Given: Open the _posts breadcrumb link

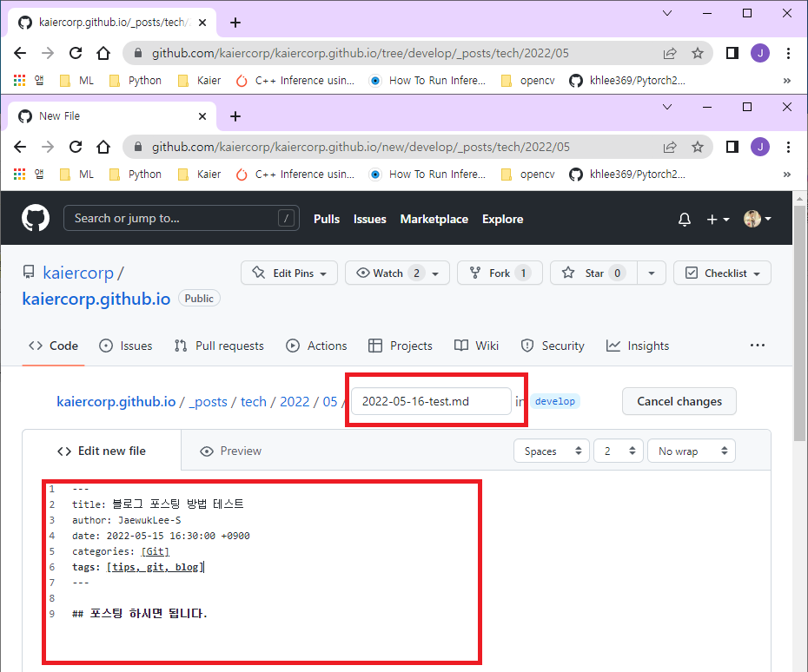Looking at the screenshot, I should click(x=209, y=401).
